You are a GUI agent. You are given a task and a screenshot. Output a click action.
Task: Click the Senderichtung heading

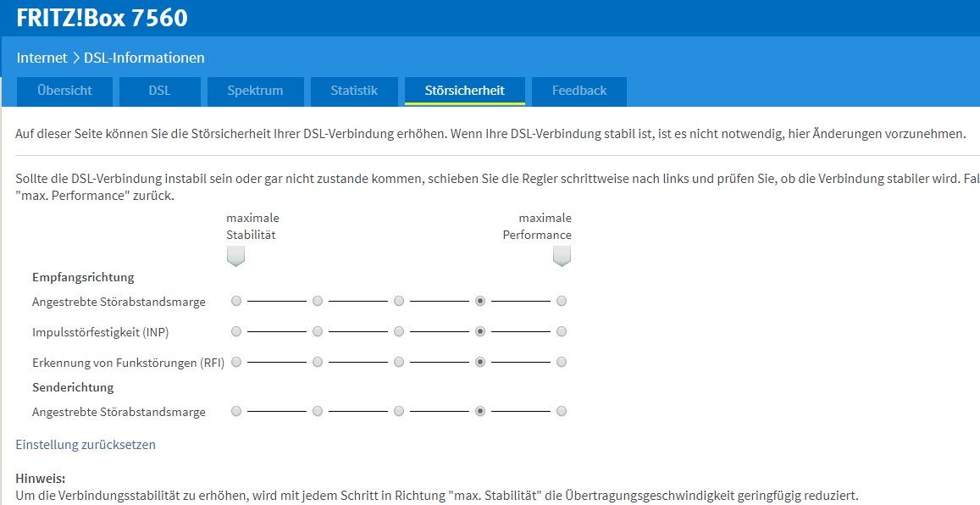[x=73, y=387]
